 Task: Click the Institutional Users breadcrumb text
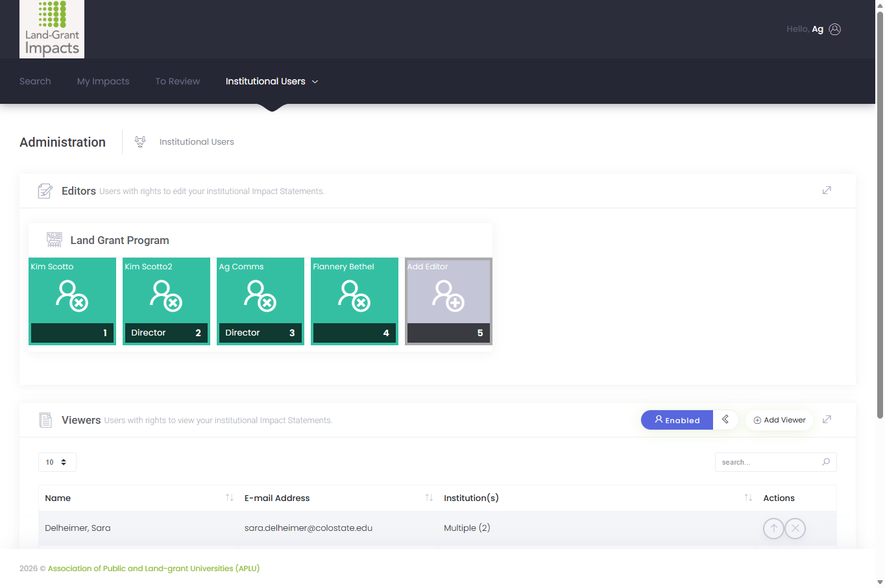(x=197, y=141)
